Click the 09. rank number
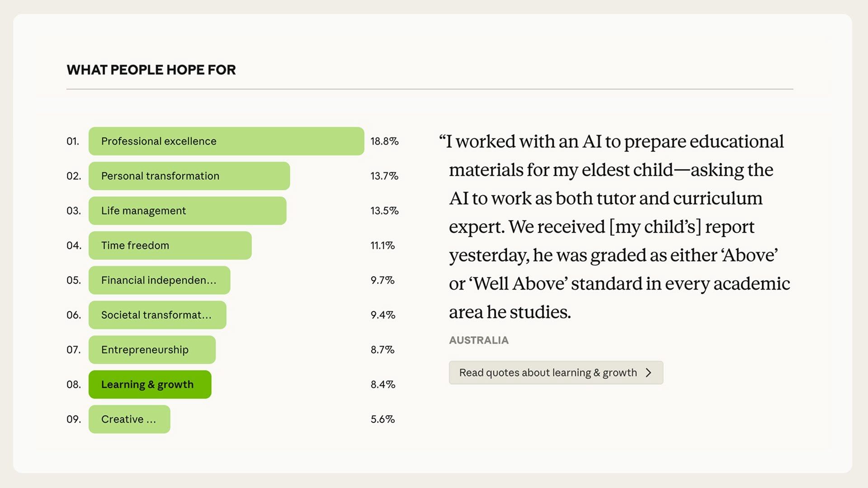Screen dimensions: 868x488 tap(74, 419)
